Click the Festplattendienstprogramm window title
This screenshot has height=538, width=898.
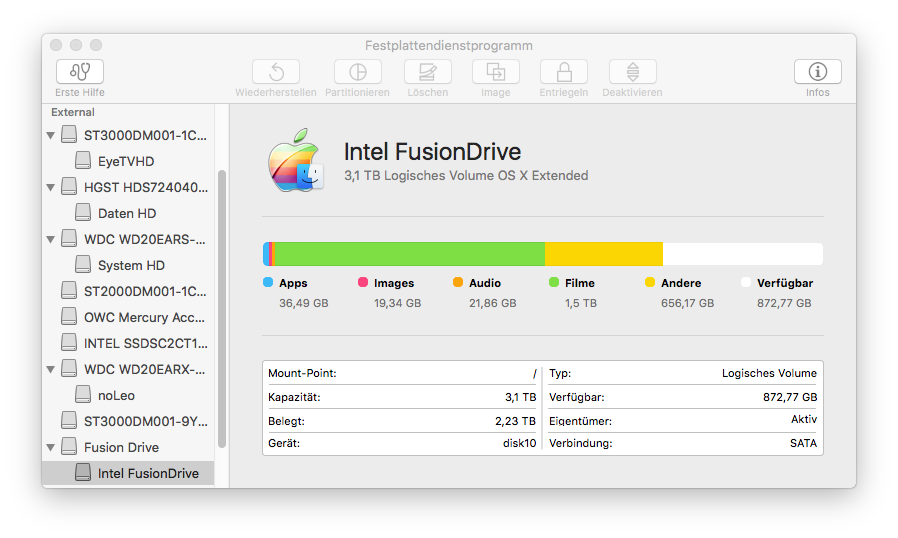449,45
